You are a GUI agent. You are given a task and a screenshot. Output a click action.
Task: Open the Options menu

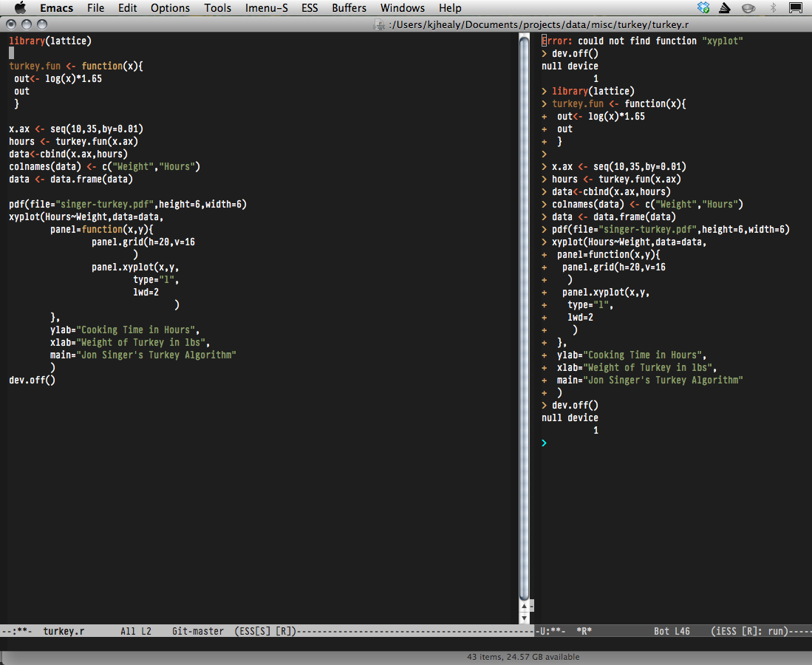pos(170,8)
